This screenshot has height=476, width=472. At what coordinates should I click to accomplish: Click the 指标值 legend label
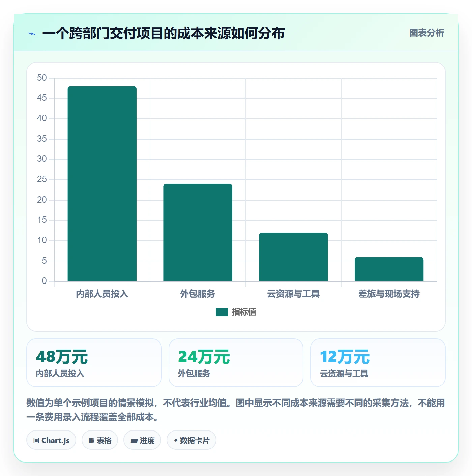tap(244, 312)
